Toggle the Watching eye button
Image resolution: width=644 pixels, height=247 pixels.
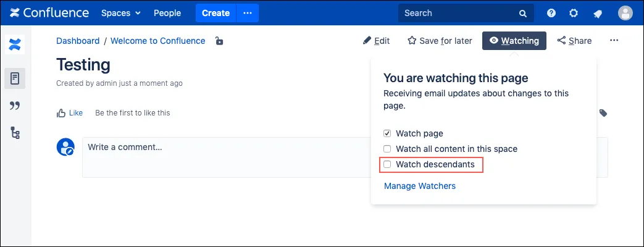coord(514,41)
